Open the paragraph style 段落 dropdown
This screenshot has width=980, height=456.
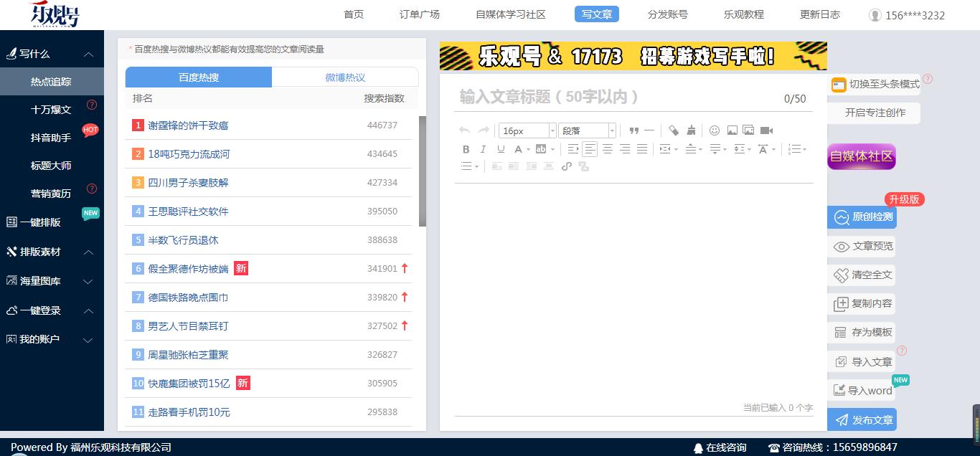tap(586, 130)
